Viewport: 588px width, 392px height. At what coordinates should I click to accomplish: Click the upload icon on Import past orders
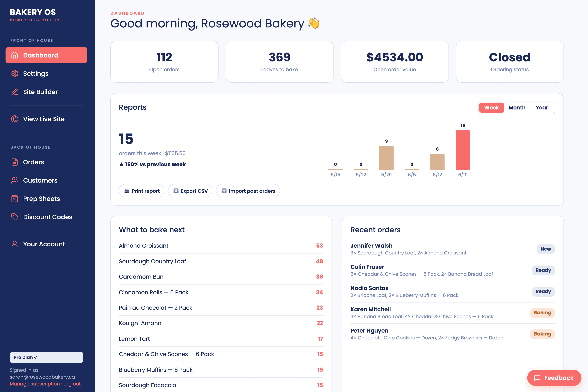[224, 191]
